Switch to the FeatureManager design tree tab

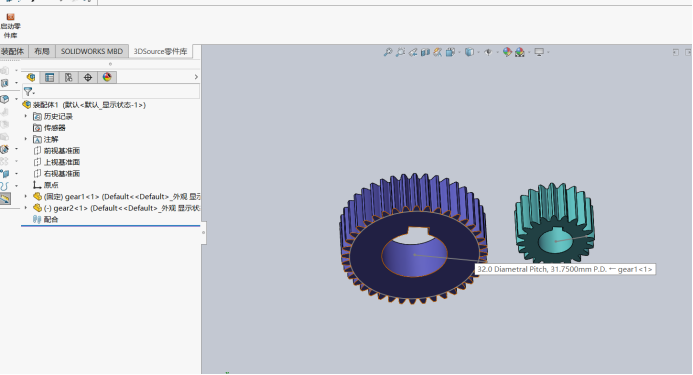31,77
